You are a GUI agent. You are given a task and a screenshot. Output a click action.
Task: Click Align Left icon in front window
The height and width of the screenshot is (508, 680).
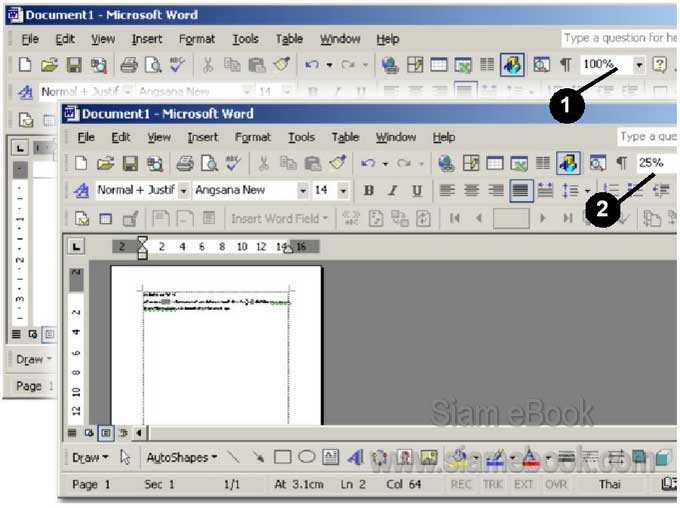[447, 190]
